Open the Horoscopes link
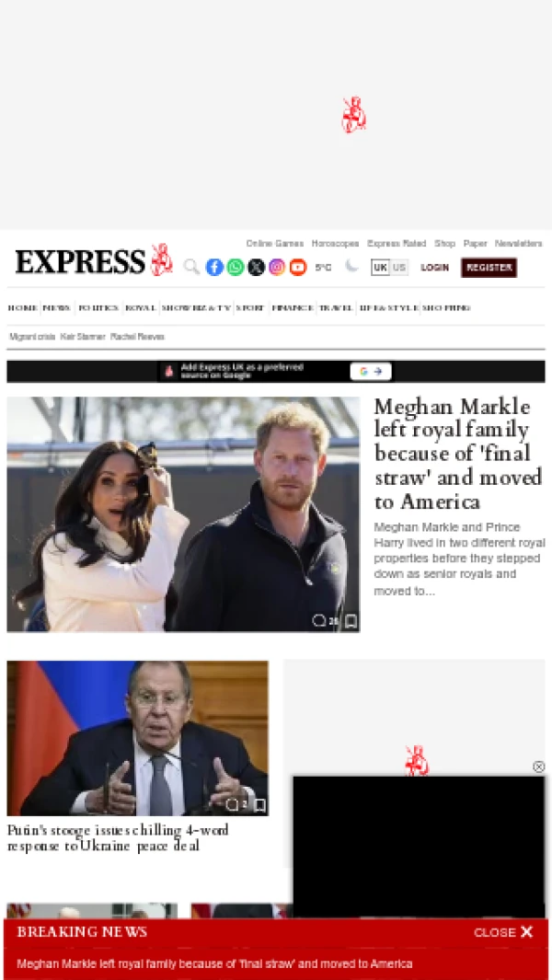 (x=335, y=243)
